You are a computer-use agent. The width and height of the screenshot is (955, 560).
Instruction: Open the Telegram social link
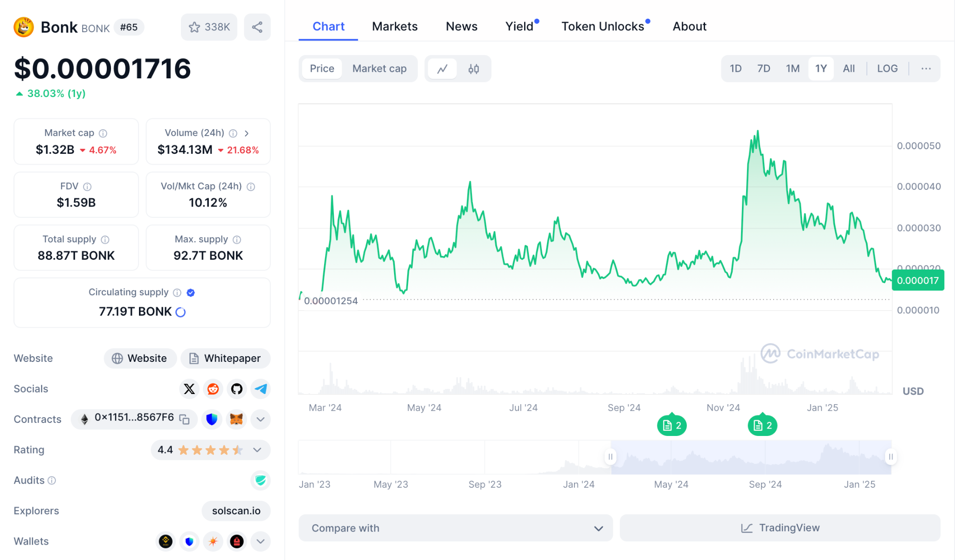click(x=261, y=389)
